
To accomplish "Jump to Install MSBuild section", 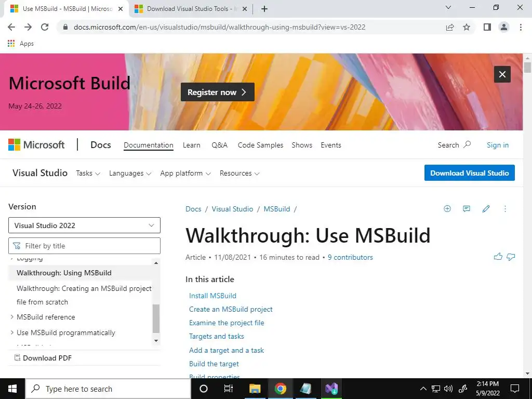I will (x=212, y=296).
